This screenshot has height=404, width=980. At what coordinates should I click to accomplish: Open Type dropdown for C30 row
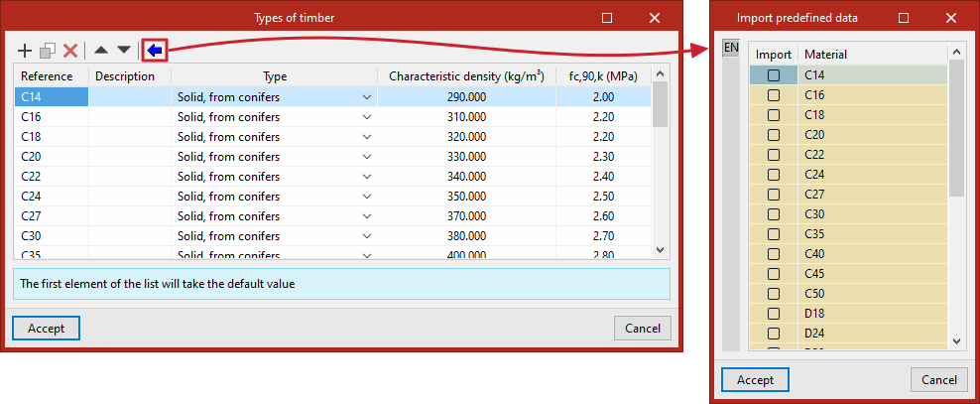click(x=367, y=236)
